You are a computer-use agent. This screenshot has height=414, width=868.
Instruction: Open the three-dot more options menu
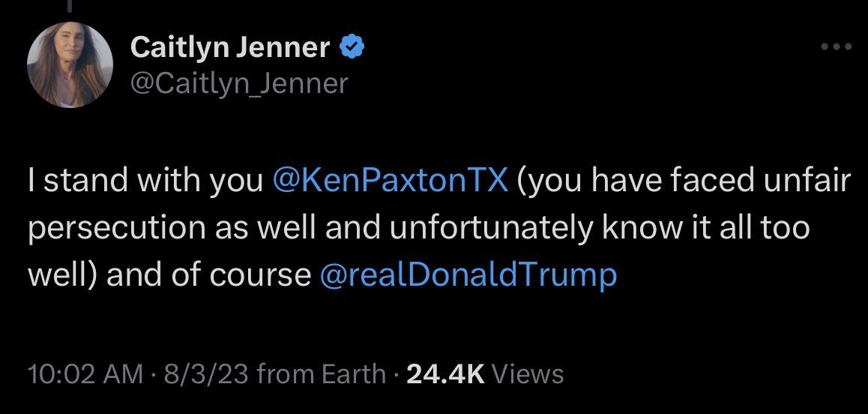(837, 47)
